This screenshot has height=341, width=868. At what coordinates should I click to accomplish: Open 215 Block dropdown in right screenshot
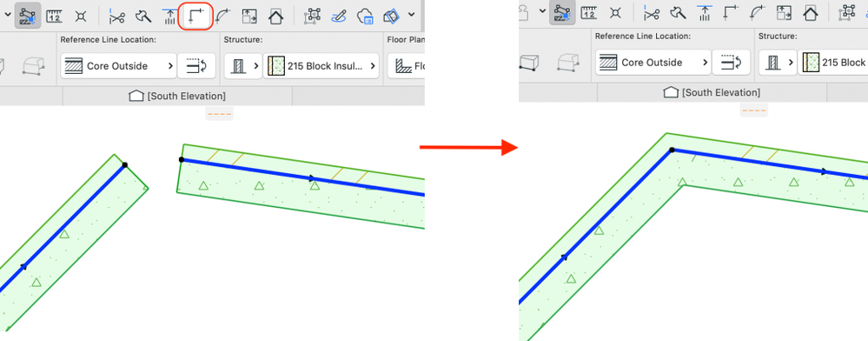833,62
